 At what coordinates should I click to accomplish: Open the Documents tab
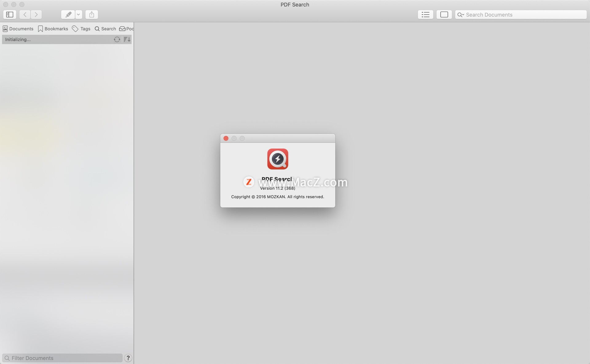tap(18, 29)
